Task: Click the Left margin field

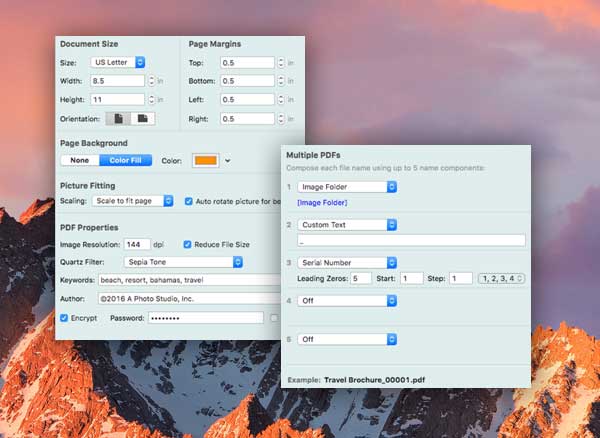Action: coord(247,99)
